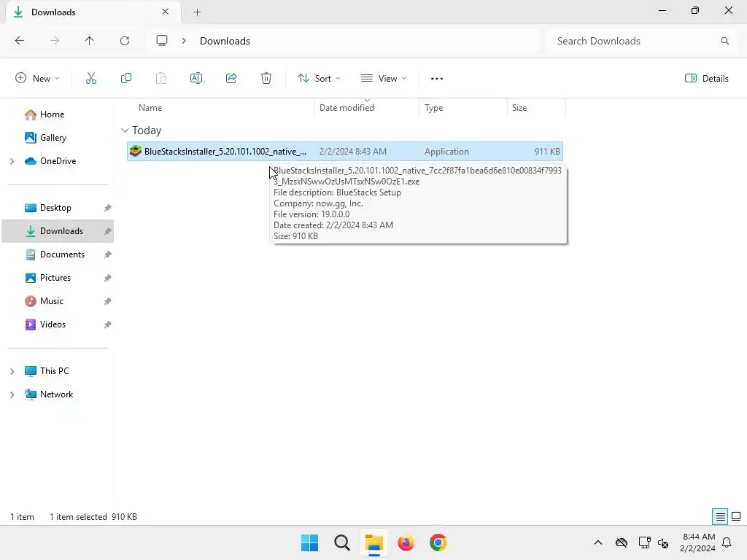The width and height of the screenshot is (747, 560).
Task: Switch to large thumbnails view icon
Action: coord(736,517)
